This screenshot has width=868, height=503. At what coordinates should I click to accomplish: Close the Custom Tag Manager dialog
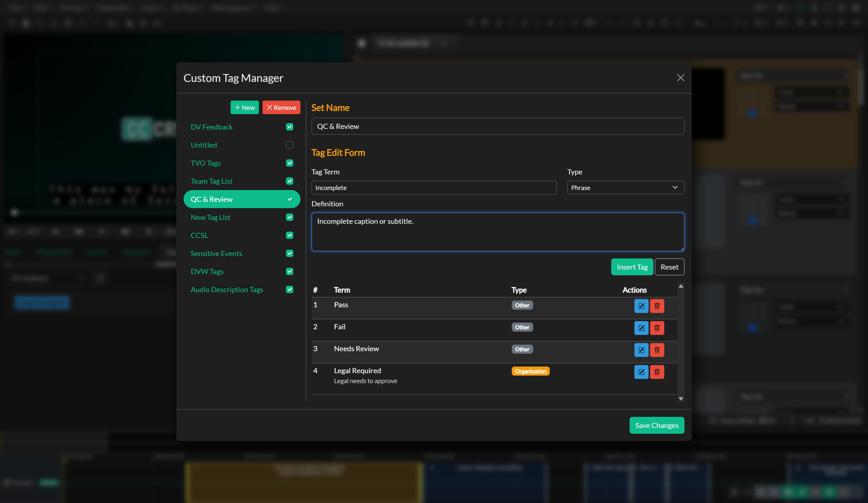pyautogui.click(x=680, y=78)
